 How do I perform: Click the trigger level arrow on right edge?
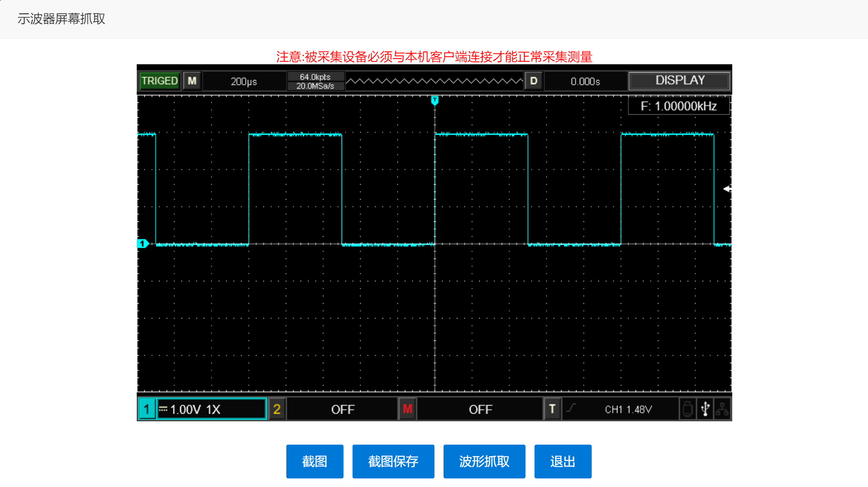pyautogui.click(x=727, y=189)
